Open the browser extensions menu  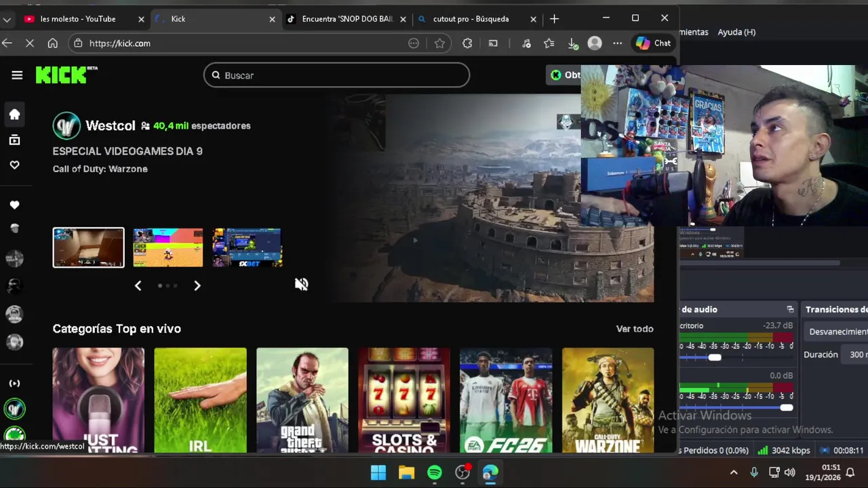(467, 43)
